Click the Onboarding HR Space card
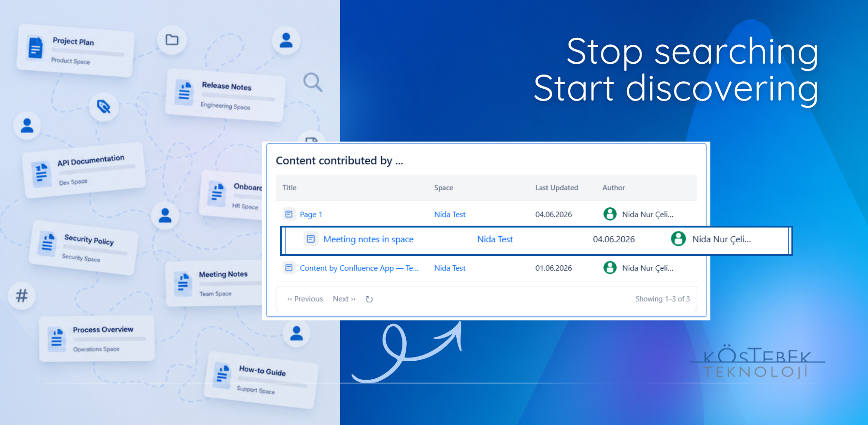This screenshot has width=868, height=425. pyautogui.click(x=231, y=195)
